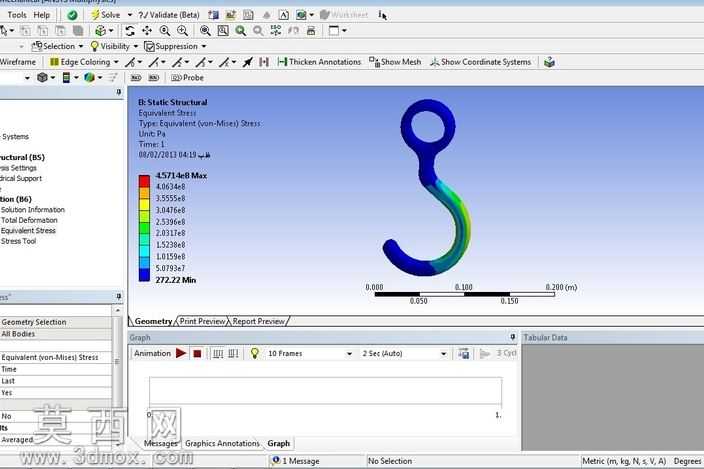The width and height of the screenshot is (704, 469).
Task: Toggle Show Mesh
Action: (395, 62)
